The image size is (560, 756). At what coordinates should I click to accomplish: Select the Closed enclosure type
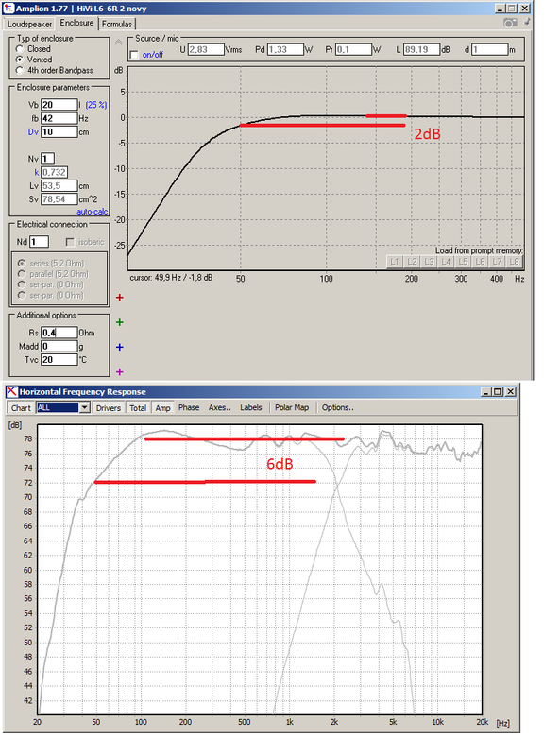20,49
